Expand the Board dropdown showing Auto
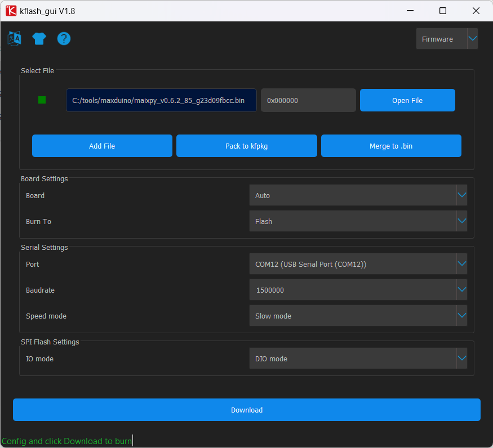Viewport: 493px width, 448px height. tap(358, 195)
